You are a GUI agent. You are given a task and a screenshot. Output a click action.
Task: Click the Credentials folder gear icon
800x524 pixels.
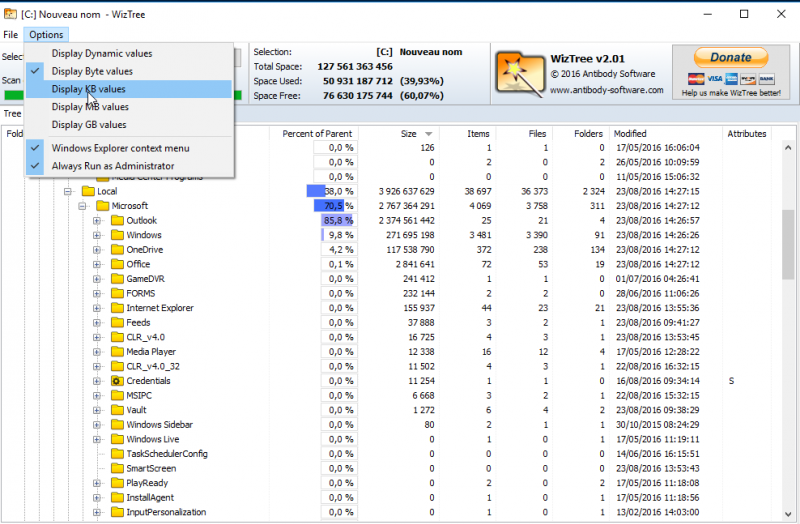click(116, 381)
